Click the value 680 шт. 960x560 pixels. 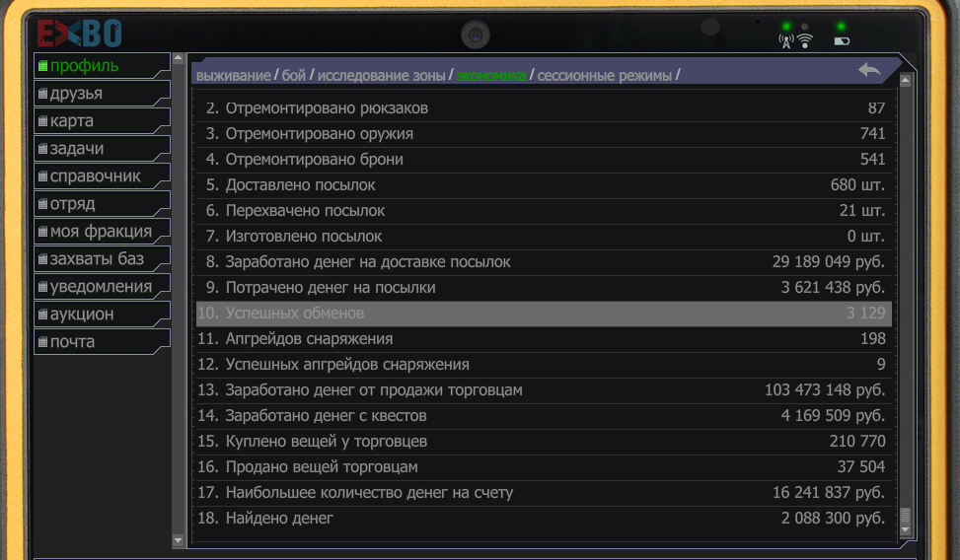[857, 184]
